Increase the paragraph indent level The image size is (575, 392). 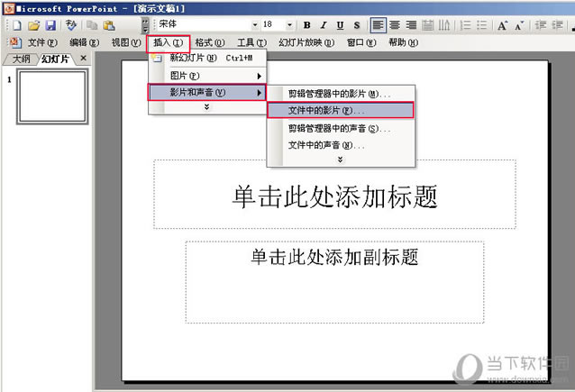coord(557,25)
